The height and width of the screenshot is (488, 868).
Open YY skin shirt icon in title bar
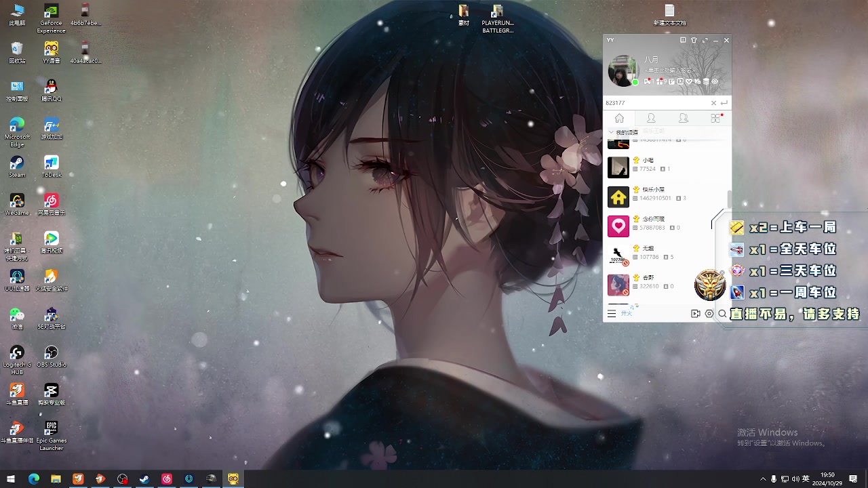(x=694, y=41)
